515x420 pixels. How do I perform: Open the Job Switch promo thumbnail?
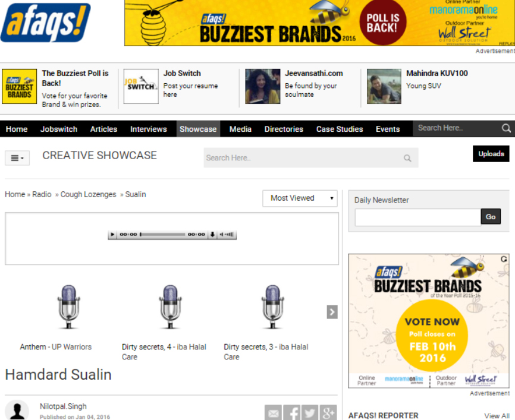[141, 86]
